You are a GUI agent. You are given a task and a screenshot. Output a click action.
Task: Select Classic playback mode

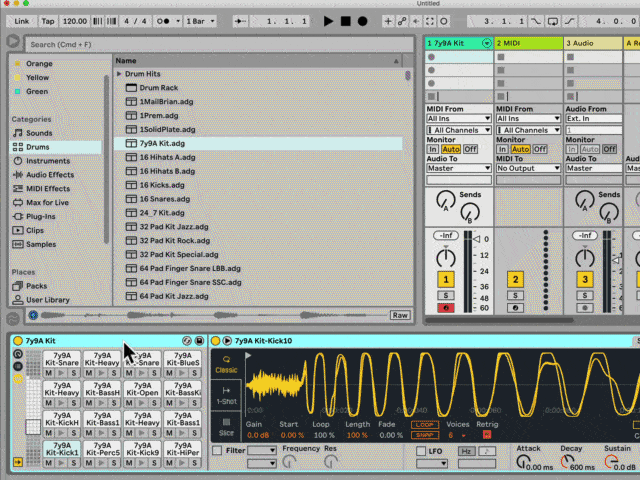click(x=226, y=364)
